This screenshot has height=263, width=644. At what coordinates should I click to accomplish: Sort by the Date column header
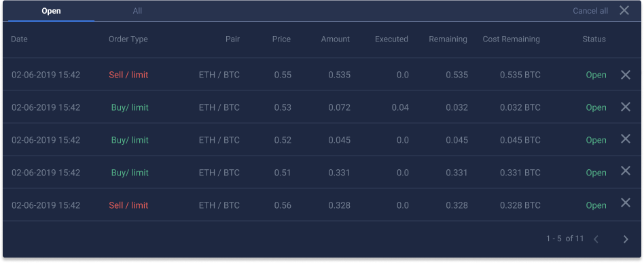19,39
